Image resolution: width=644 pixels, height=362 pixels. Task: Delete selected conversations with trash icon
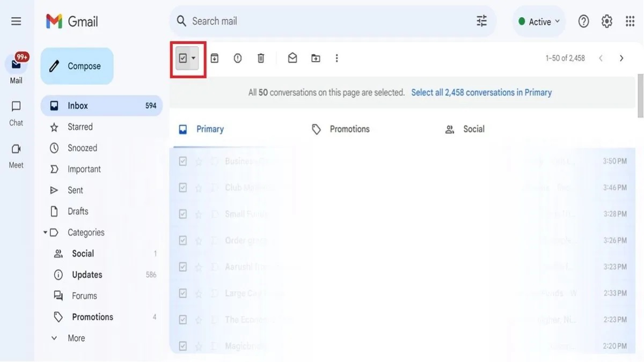(261, 58)
